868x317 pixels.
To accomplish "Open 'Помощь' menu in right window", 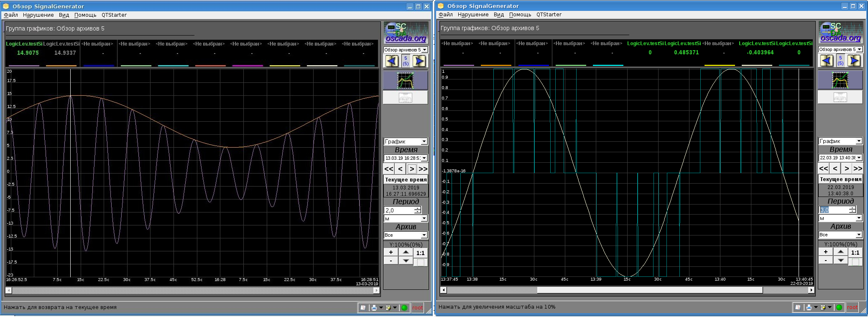I will [520, 15].
